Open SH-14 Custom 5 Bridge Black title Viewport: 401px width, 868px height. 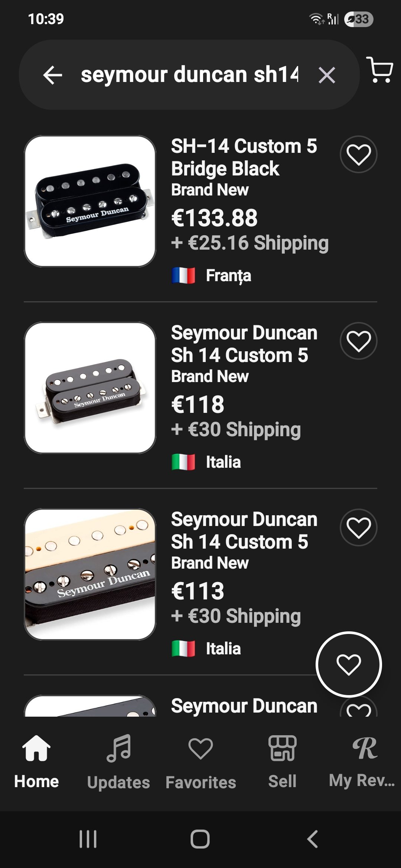pos(244,157)
